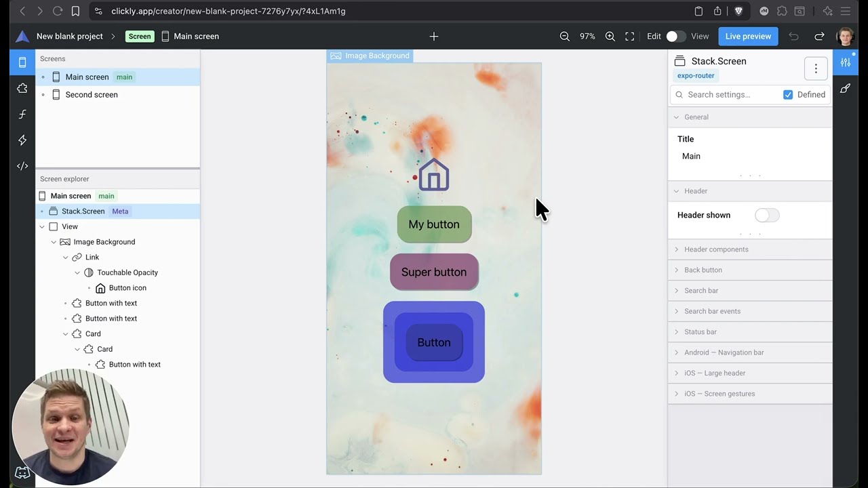The image size is (868, 488).
Task: Click the Brave shield icon
Action: pyautogui.click(x=738, y=11)
